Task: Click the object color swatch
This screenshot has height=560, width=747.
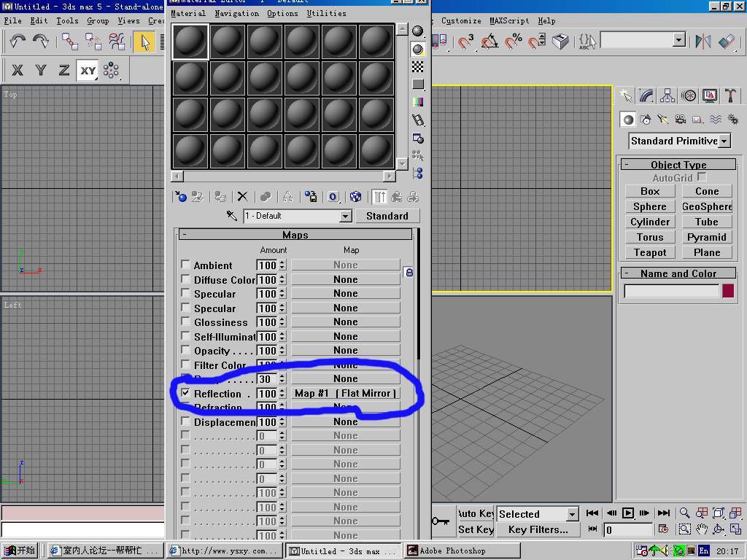Action: pos(728,290)
